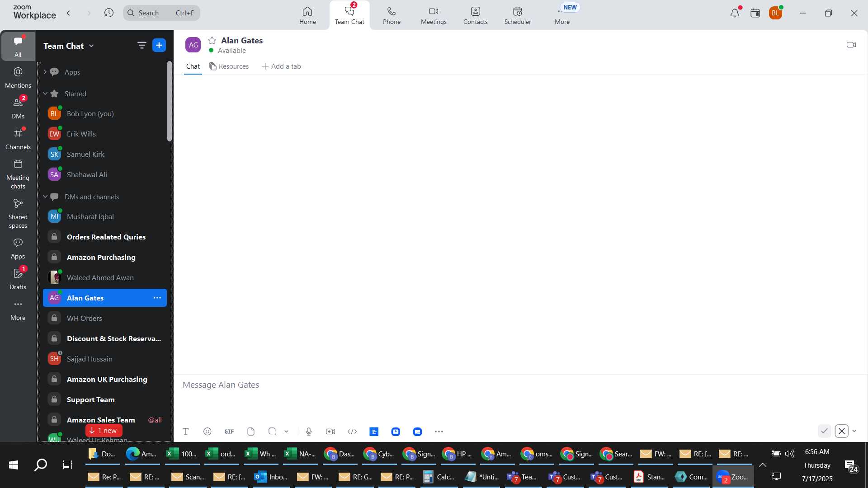Open the text formatting tool in composer

[x=186, y=432]
